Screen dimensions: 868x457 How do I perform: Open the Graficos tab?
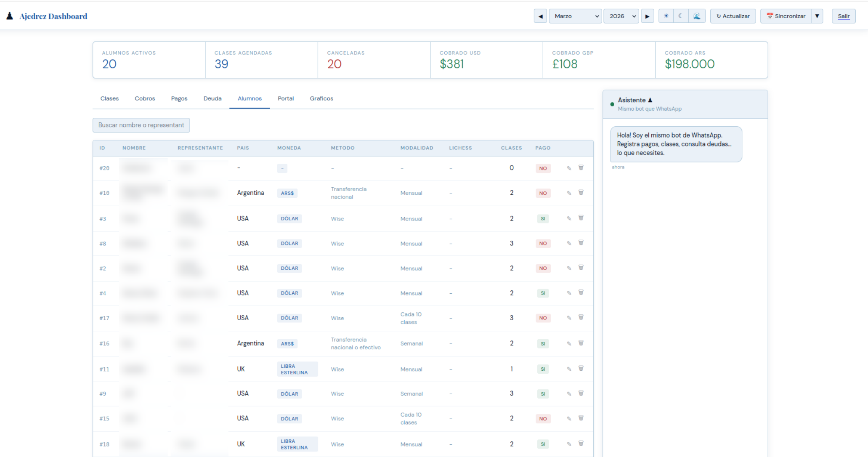tap(321, 98)
